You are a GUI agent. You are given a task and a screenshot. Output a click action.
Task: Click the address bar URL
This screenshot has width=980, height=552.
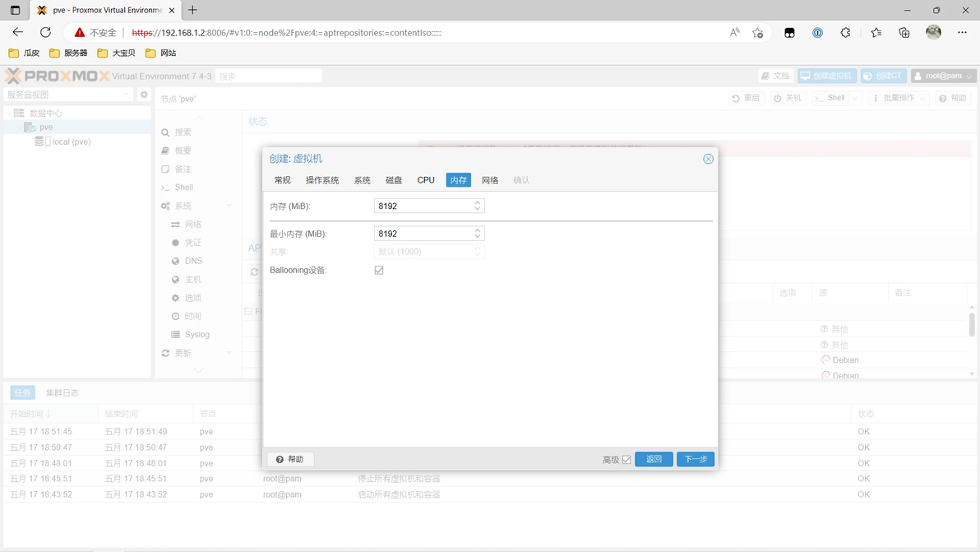point(286,33)
